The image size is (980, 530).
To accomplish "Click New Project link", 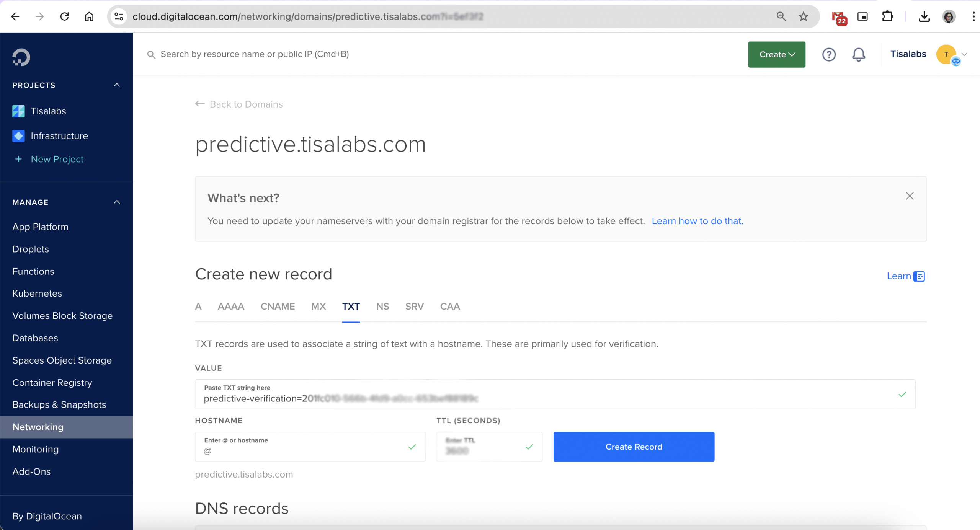I will (57, 159).
